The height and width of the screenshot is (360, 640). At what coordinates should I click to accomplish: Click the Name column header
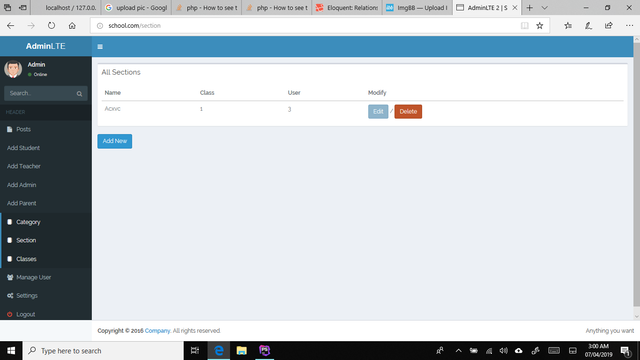coord(113,93)
